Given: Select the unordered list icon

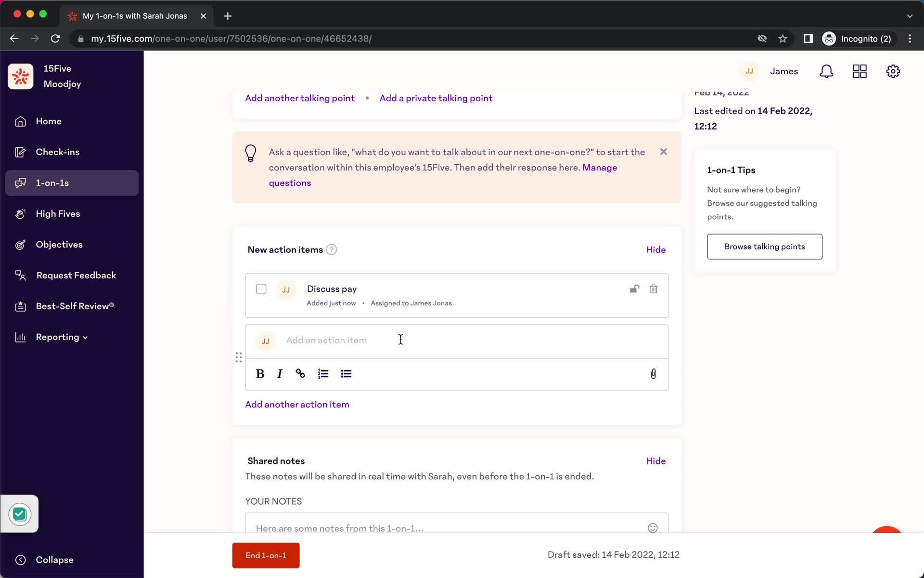Looking at the screenshot, I should click(346, 374).
